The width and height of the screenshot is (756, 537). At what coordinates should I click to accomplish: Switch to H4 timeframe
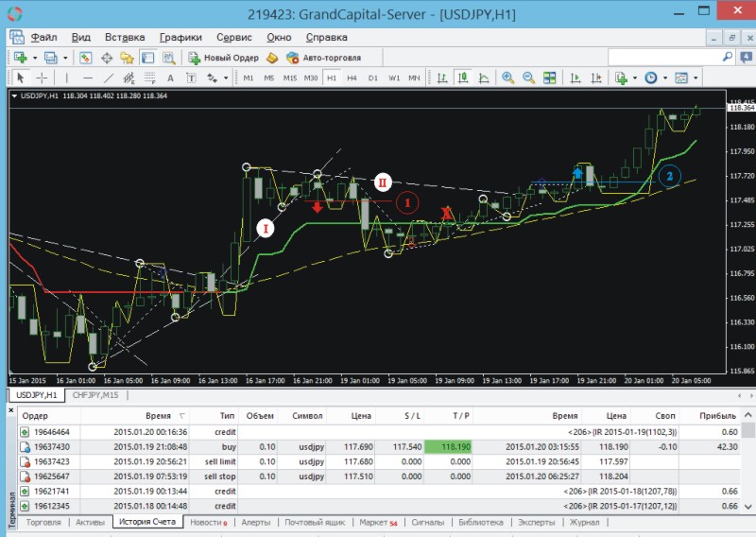click(x=352, y=78)
